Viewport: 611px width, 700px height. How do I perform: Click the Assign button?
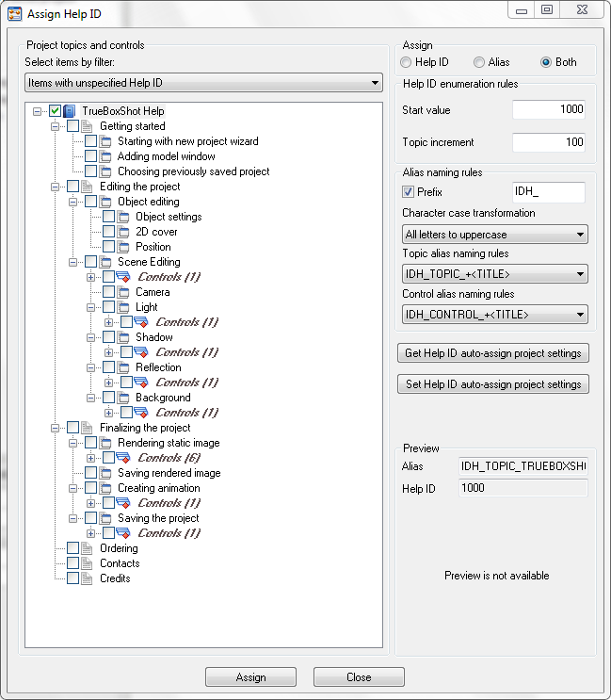[250, 677]
